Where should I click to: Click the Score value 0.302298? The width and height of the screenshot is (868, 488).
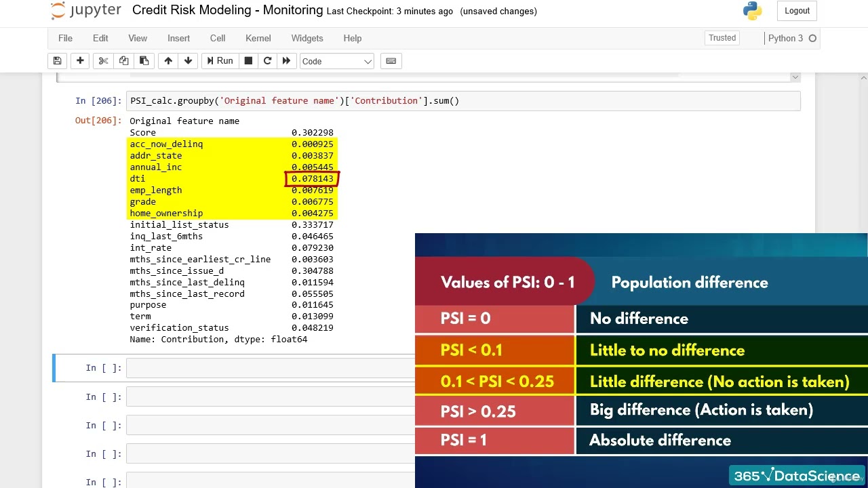313,133
